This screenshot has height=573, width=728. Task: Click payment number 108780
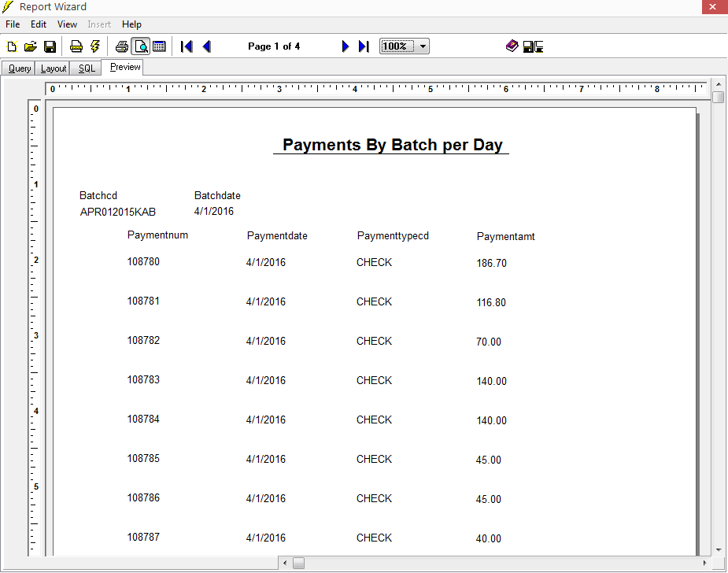pyautogui.click(x=143, y=262)
